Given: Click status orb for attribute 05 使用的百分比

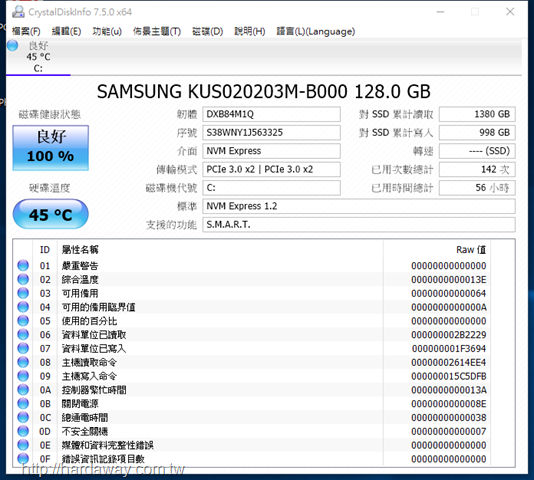Looking at the screenshot, I should coord(23,321).
